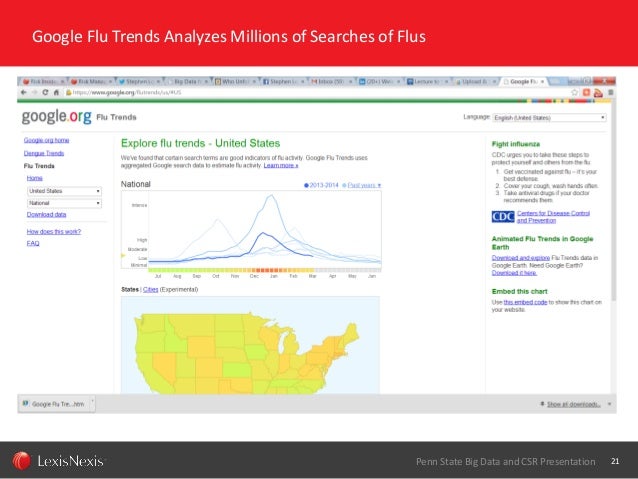The width and height of the screenshot is (638, 479).
Task: Switch to the Lecture tab
Action: click(426, 81)
